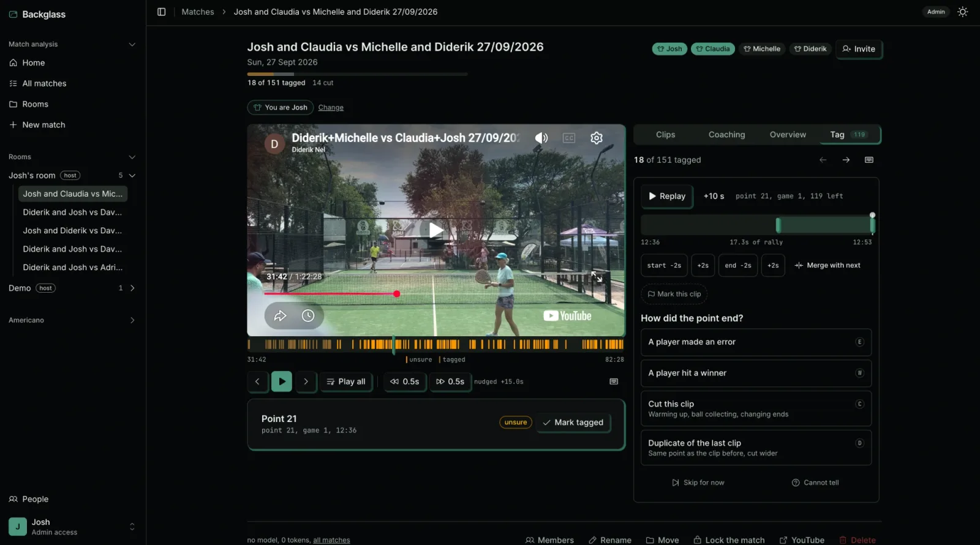Click Play all button
This screenshot has width=980, height=545.
pyautogui.click(x=346, y=382)
